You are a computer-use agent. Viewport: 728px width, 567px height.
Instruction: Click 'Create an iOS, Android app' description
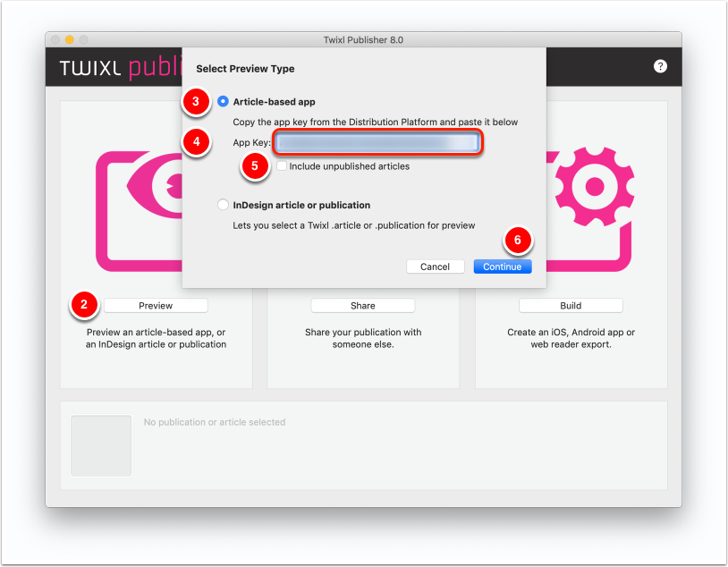[x=571, y=338]
